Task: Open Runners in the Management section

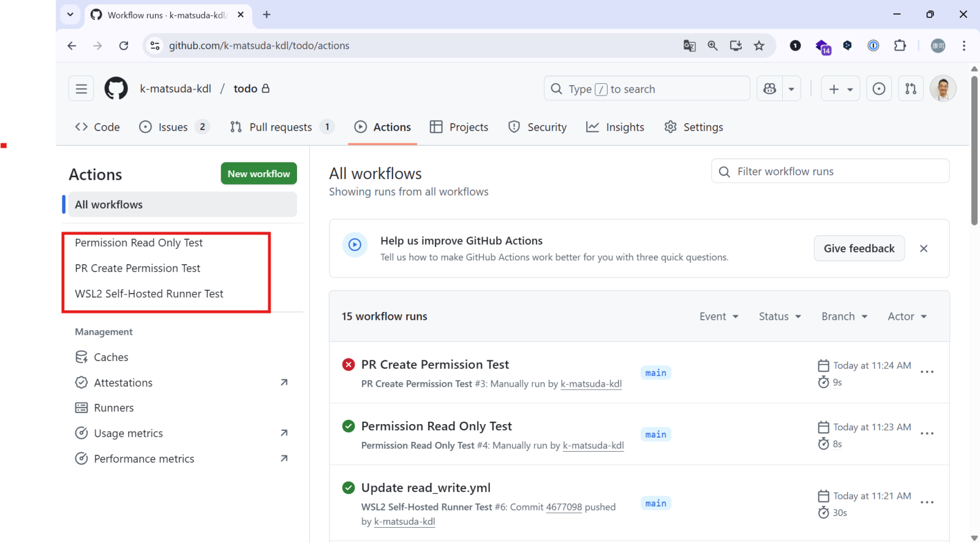Action: point(113,408)
